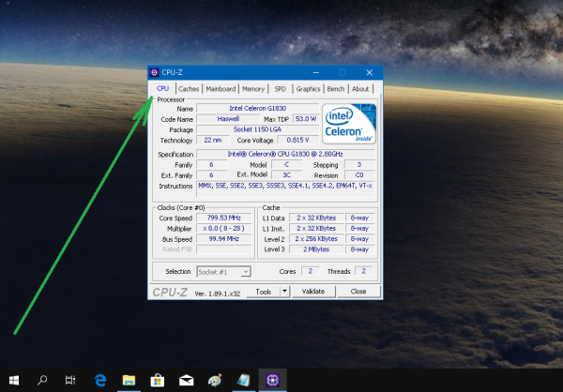Minimize the CPU-Z window
Image resolution: width=563 pixels, height=392 pixels.
316,72
